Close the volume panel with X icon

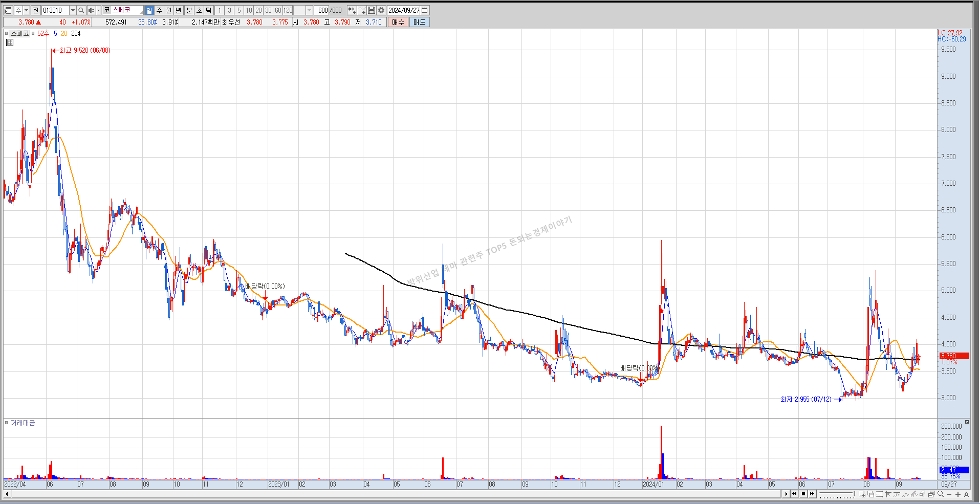(967, 422)
